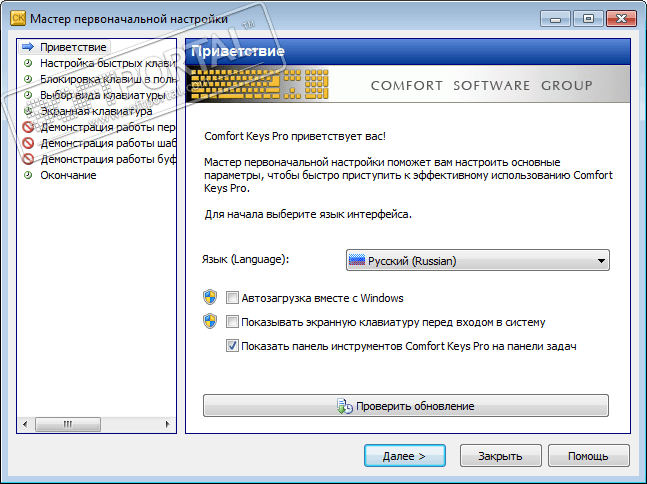Click the Закрыть button
647x484 pixels.
point(501,456)
